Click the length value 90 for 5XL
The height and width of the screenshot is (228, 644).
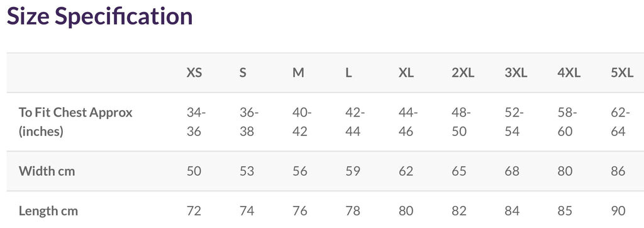(x=618, y=211)
